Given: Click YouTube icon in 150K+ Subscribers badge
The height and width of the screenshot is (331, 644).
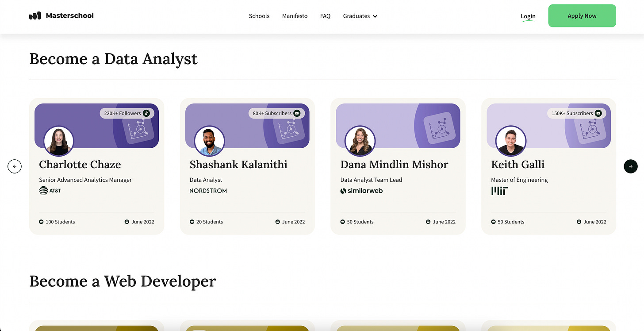Looking at the screenshot, I should click(598, 113).
